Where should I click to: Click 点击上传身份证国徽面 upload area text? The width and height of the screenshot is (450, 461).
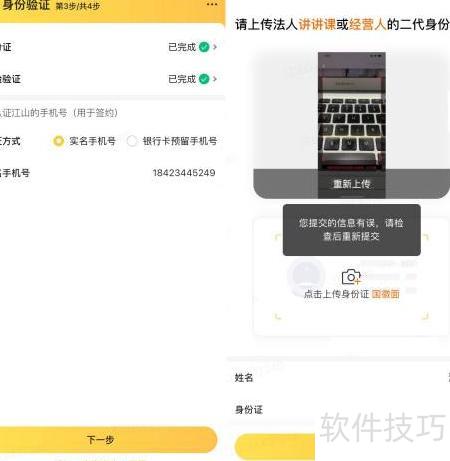tap(352, 294)
